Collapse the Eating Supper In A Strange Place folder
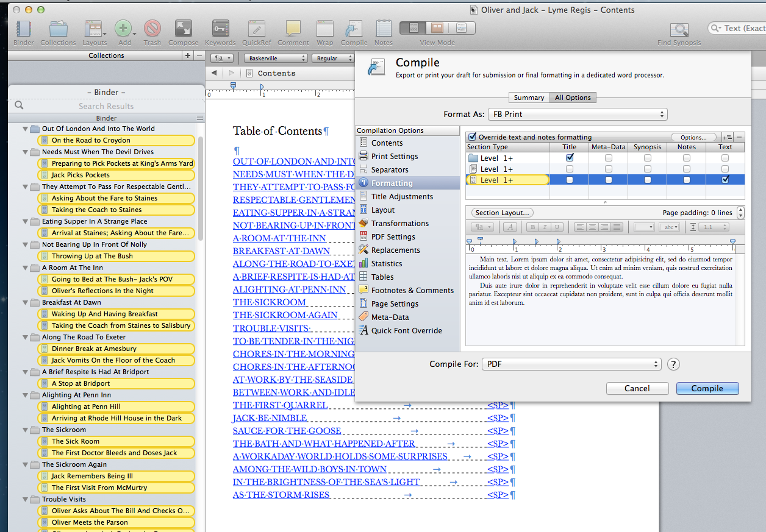Viewport: 766px width, 532px height. click(26, 222)
